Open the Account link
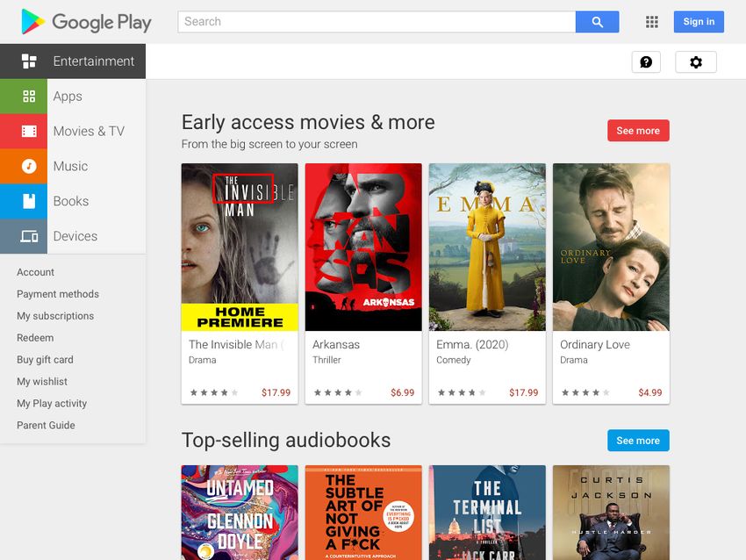The height and width of the screenshot is (560, 746). pos(36,272)
